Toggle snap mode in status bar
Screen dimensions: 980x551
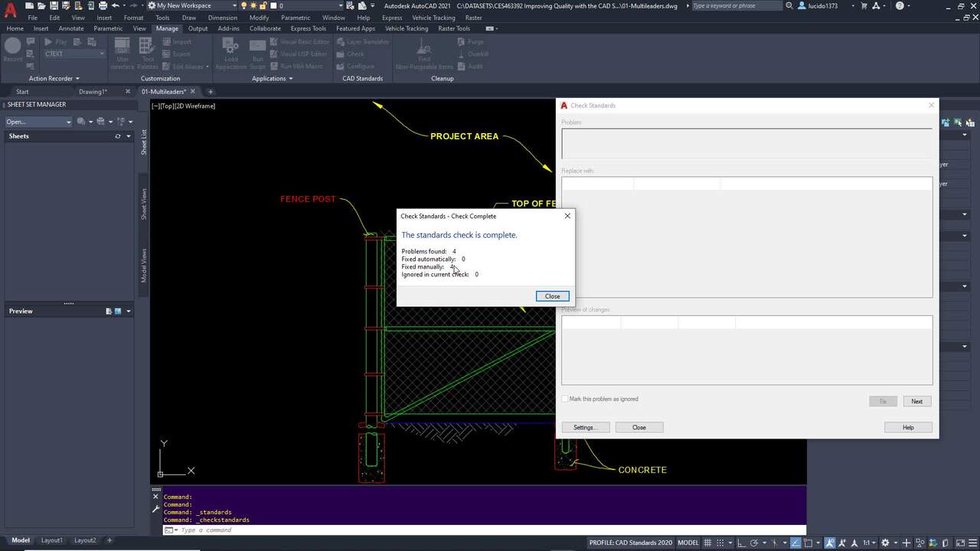[722, 542]
